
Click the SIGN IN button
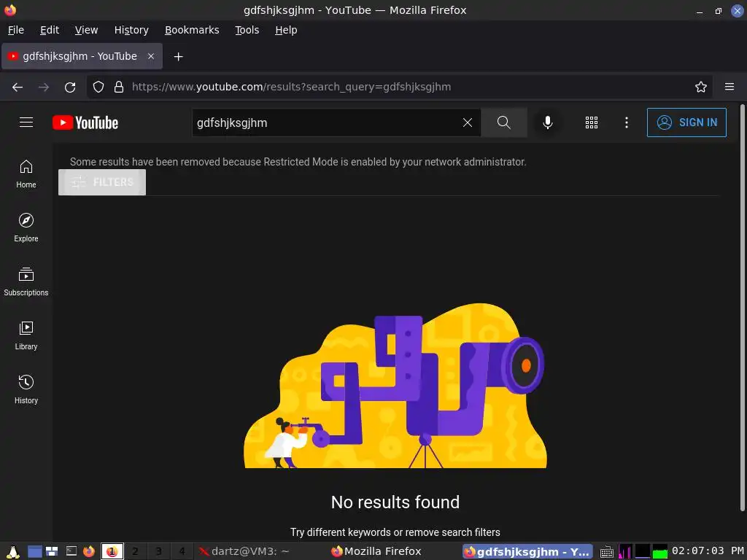click(686, 122)
